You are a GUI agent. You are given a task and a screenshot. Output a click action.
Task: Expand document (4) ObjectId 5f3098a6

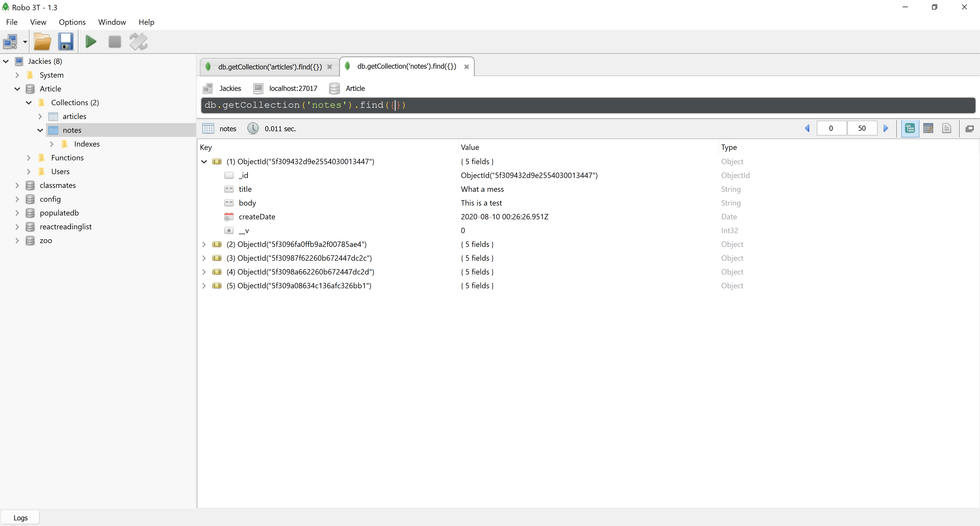click(x=204, y=272)
